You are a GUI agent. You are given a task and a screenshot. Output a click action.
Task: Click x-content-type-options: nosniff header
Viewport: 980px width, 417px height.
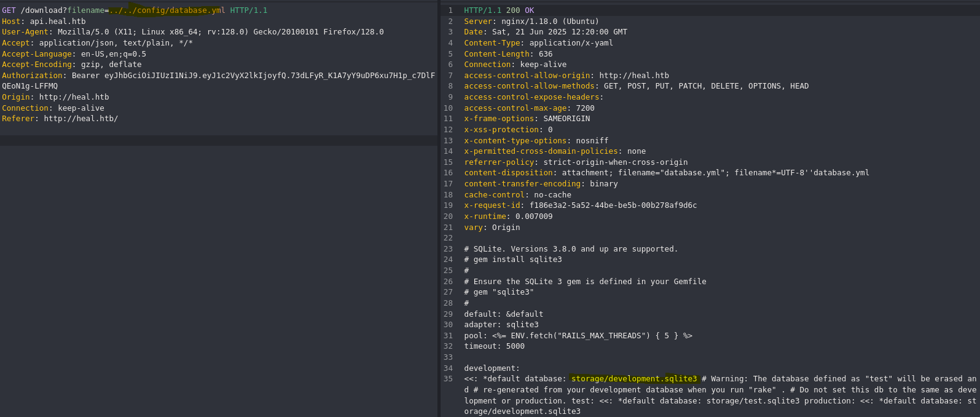pyautogui.click(x=536, y=141)
